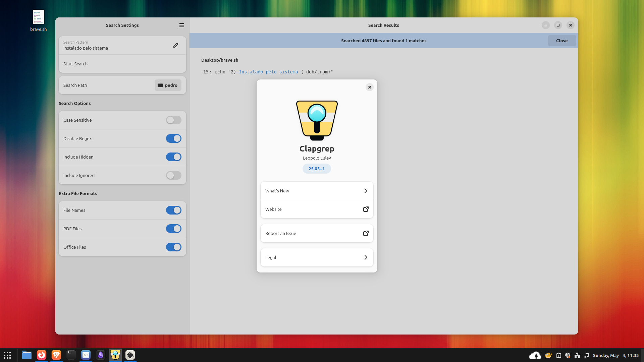Click the Search Pattern field
This screenshot has height=362, width=644.
click(x=122, y=45)
